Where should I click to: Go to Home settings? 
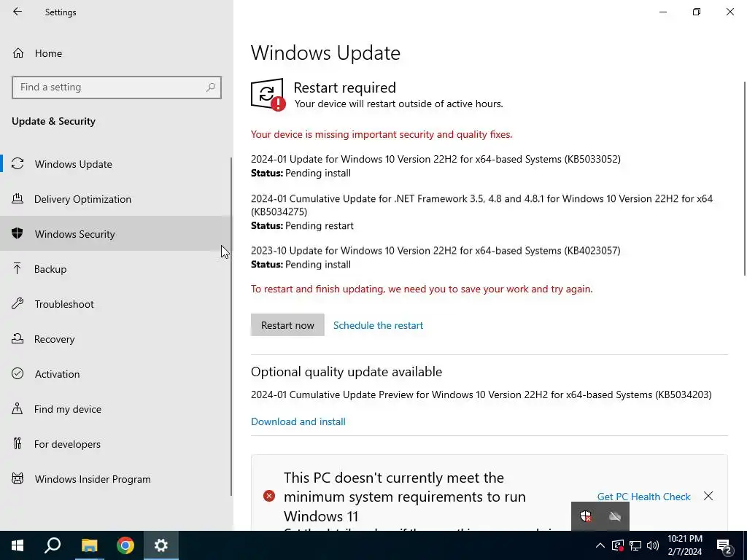point(48,53)
